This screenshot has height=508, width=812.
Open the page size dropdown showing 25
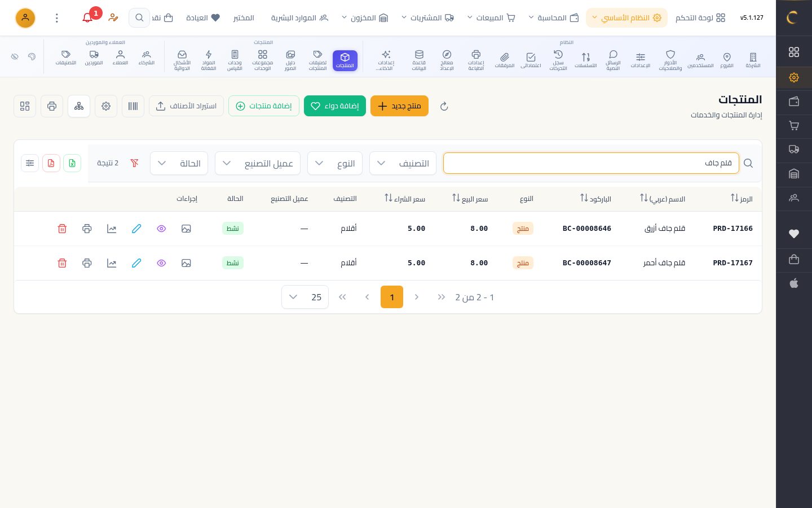pos(305,297)
